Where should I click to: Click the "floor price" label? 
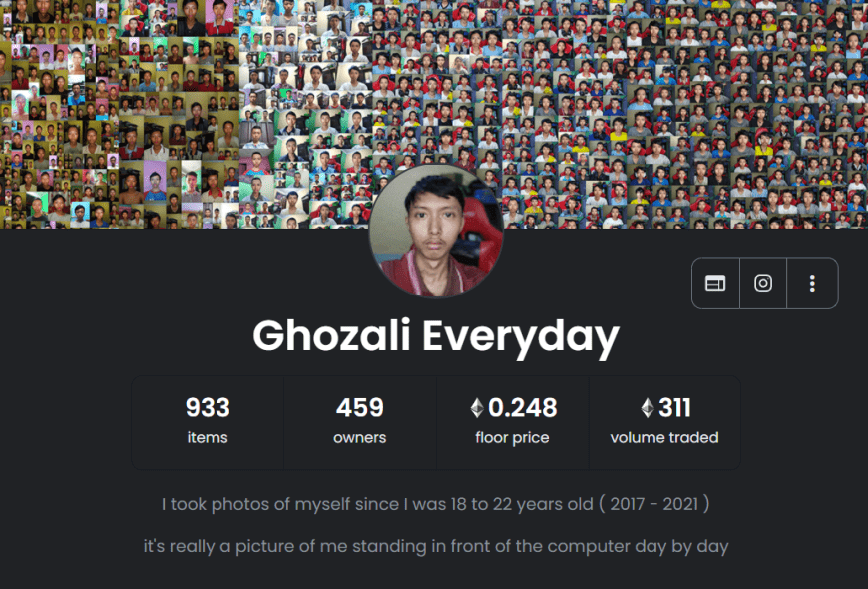pyautogui.click(x=512, y=437)
